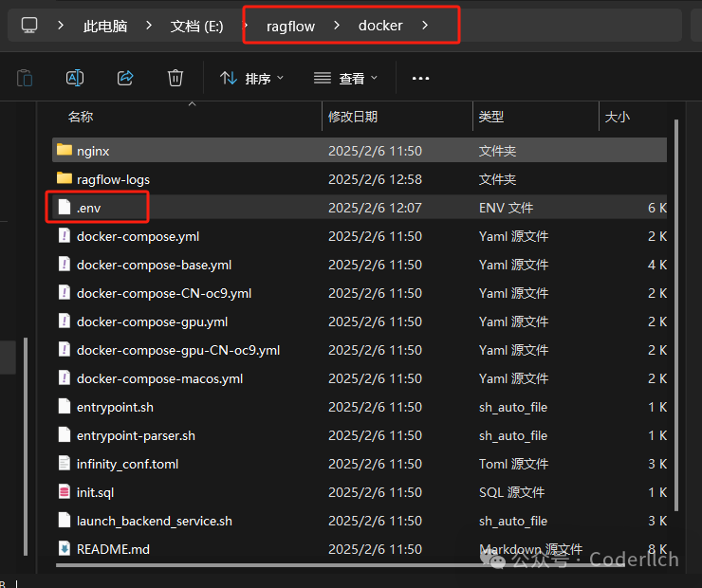Navigate to ragflow breadcrumb folder
This screenshot has width=702, height=588.
290,26
